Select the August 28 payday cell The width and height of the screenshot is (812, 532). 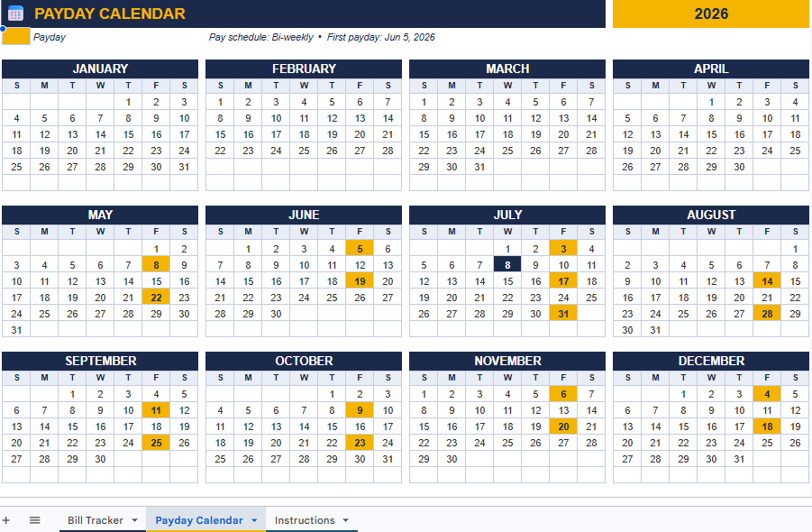(767, 314)
